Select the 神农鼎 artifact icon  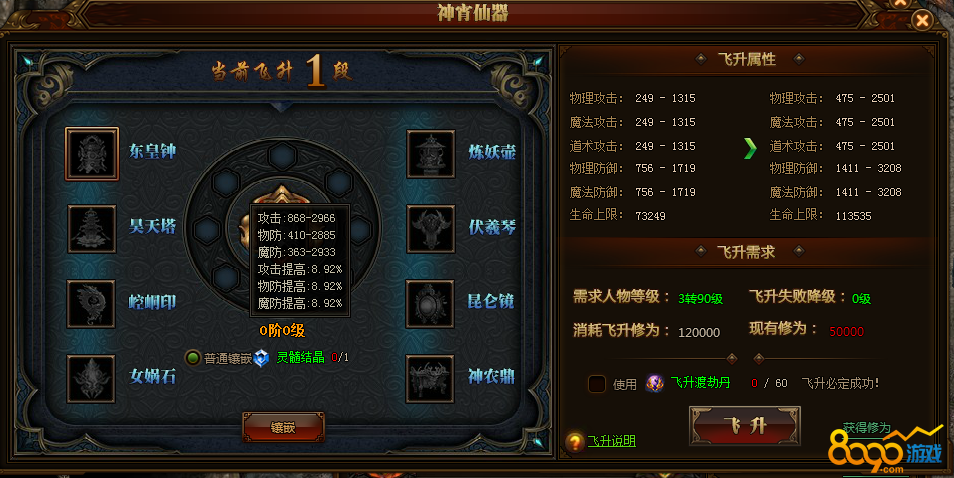coord(430,379)
